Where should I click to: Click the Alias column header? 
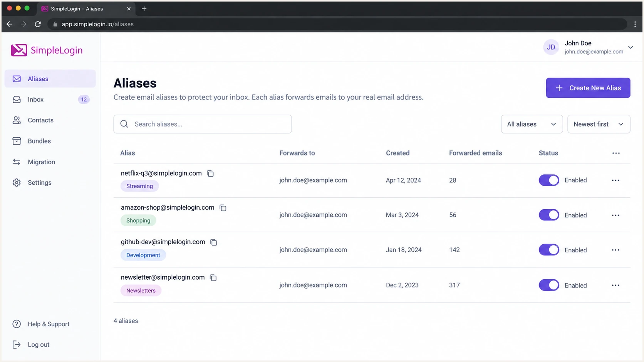[x=127, y=153]
